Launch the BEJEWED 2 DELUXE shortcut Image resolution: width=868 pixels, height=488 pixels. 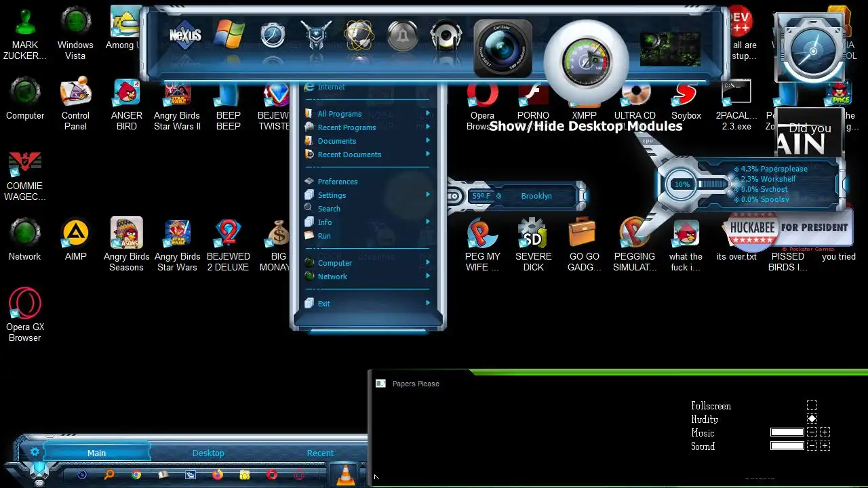[228, 245]
